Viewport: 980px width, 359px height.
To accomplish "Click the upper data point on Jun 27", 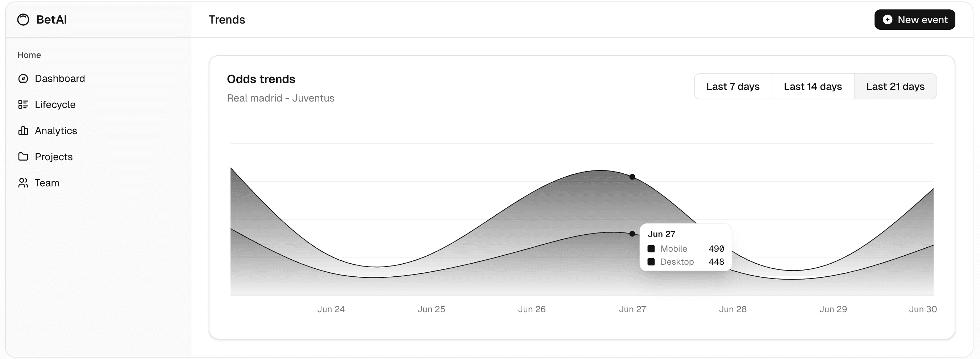I will coord(632,177).
